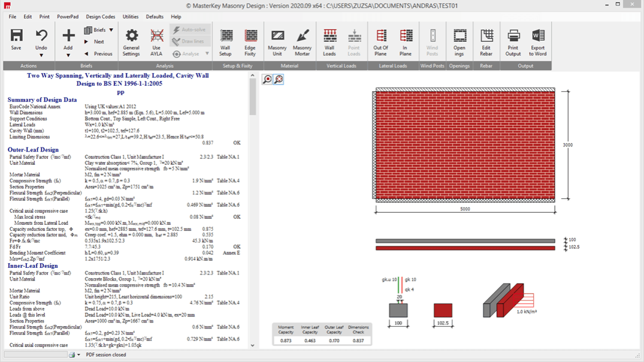The height and width of the screenshot is (362, 644).
Task: Open the Print menu
Action: [x=44, y=17]
